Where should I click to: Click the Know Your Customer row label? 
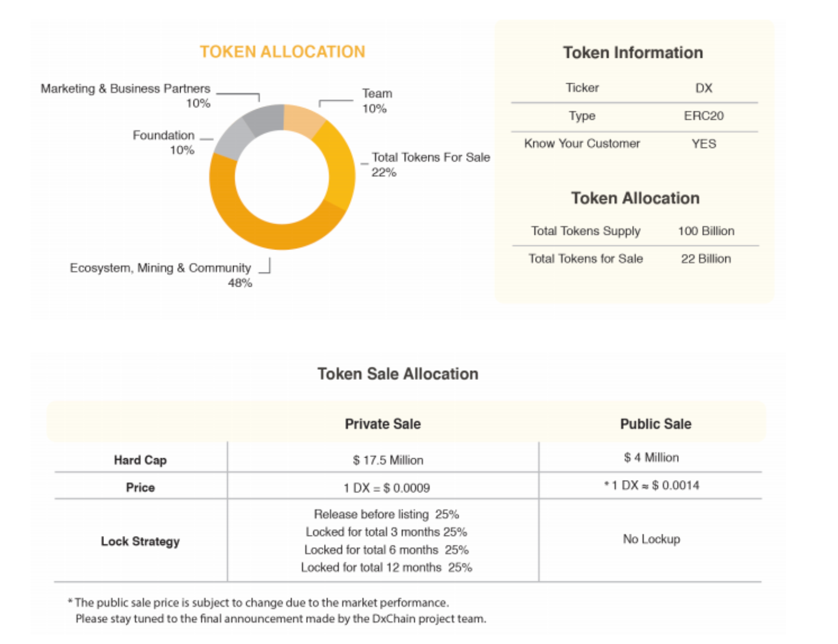[582, 143]
